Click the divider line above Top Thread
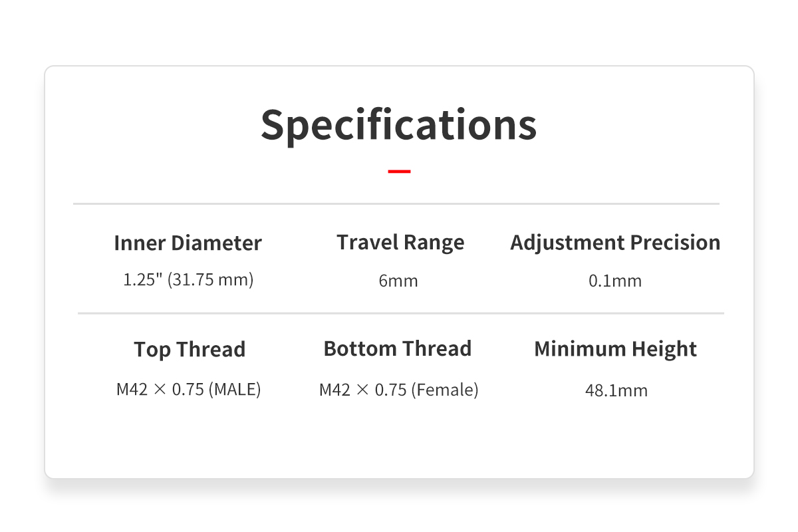The width and height of the screenshot is (798, 532). (x=400, y=313)
